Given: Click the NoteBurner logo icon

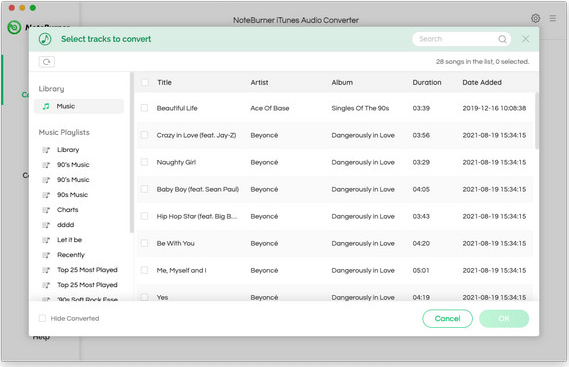Looking at the screenshot, I should click(x=14, y=27).
